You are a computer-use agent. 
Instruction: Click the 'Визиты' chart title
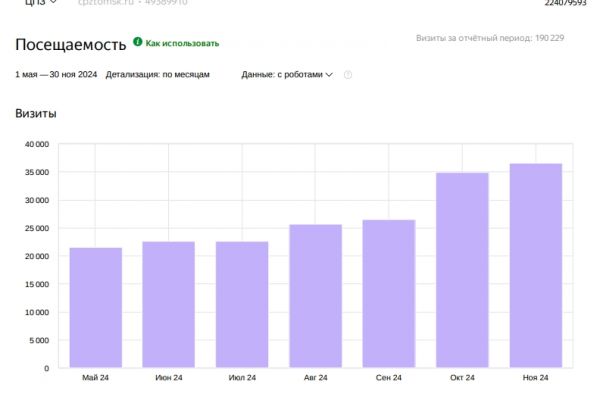(36, 114)
